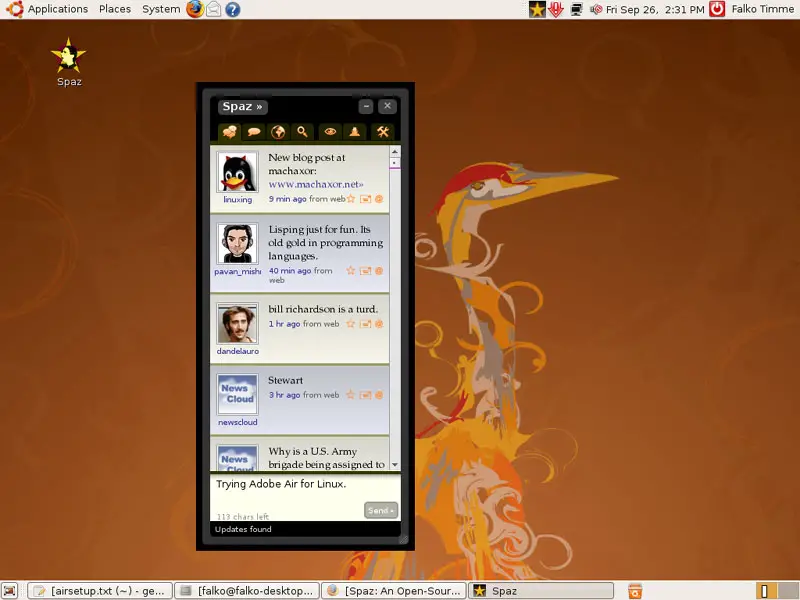800x600 pixels.
Task: Favorite the linuxing post with star icon
Action: tap(351, 199)
